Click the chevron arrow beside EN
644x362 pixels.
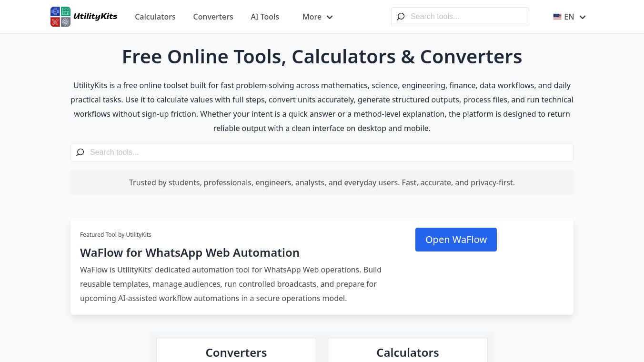pos(582,17)
